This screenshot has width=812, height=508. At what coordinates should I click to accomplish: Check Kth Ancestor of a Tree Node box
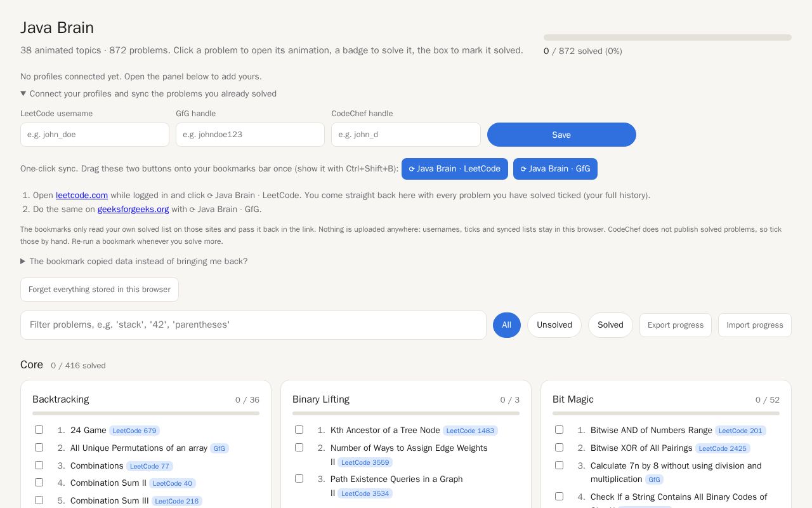point(299,430)
